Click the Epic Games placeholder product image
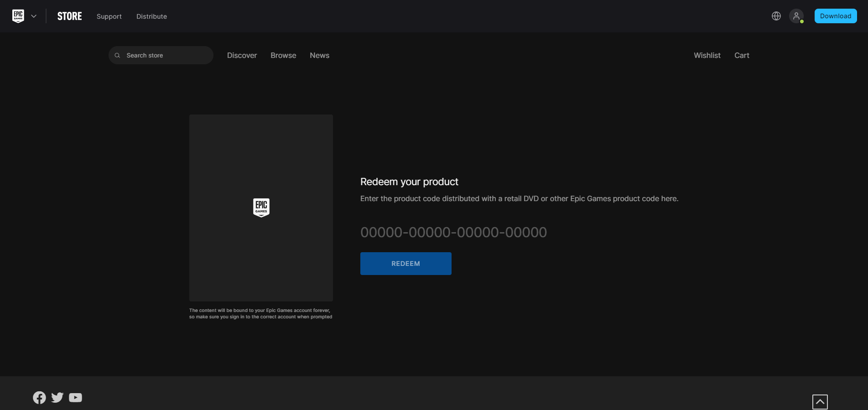Image resolution: width=868 pixels, height=410 pixels. pyautogui.click(x=261, y=208)
